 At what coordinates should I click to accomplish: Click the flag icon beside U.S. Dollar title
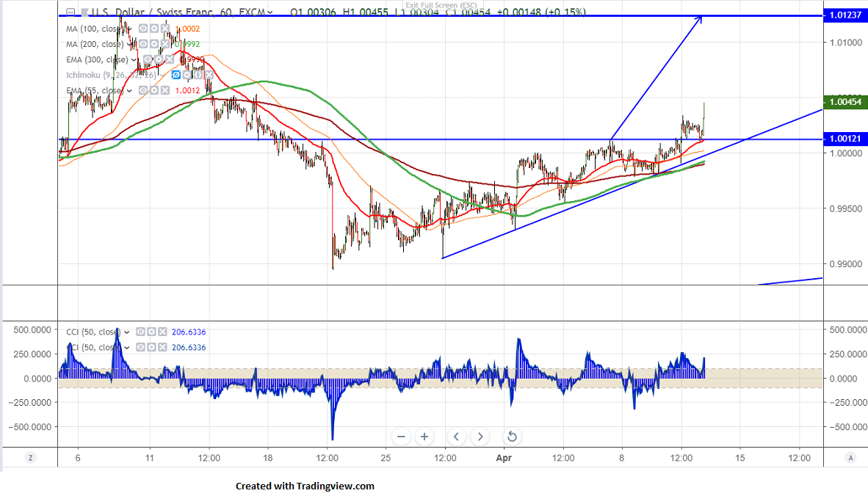(84, 12)
